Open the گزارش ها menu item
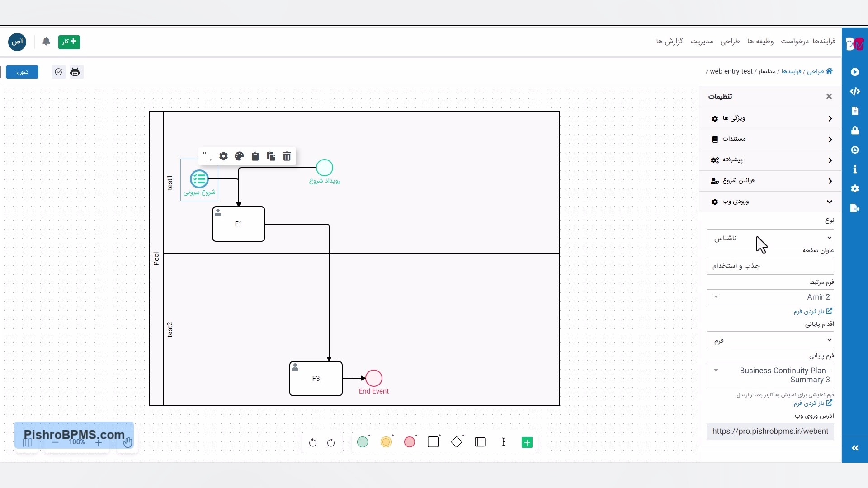The height and width of the screenshot is (488, 868). tap(670, 42)
